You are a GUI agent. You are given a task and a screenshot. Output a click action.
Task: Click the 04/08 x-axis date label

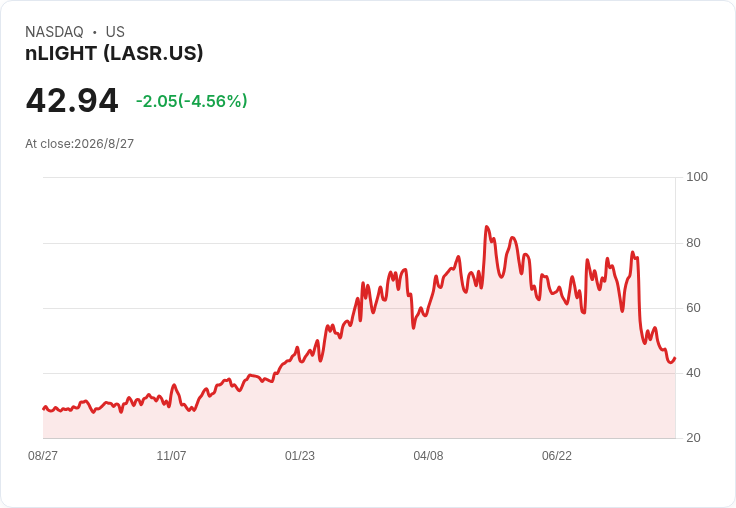tap(428, 455)
